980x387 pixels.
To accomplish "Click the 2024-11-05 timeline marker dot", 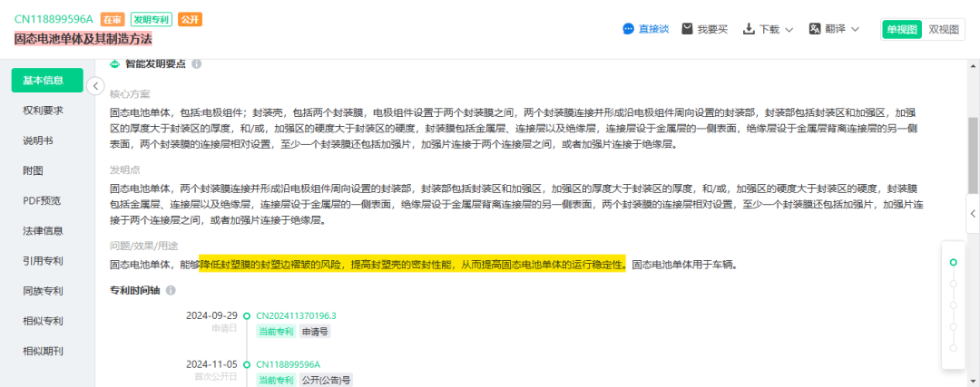I will 246,364.
